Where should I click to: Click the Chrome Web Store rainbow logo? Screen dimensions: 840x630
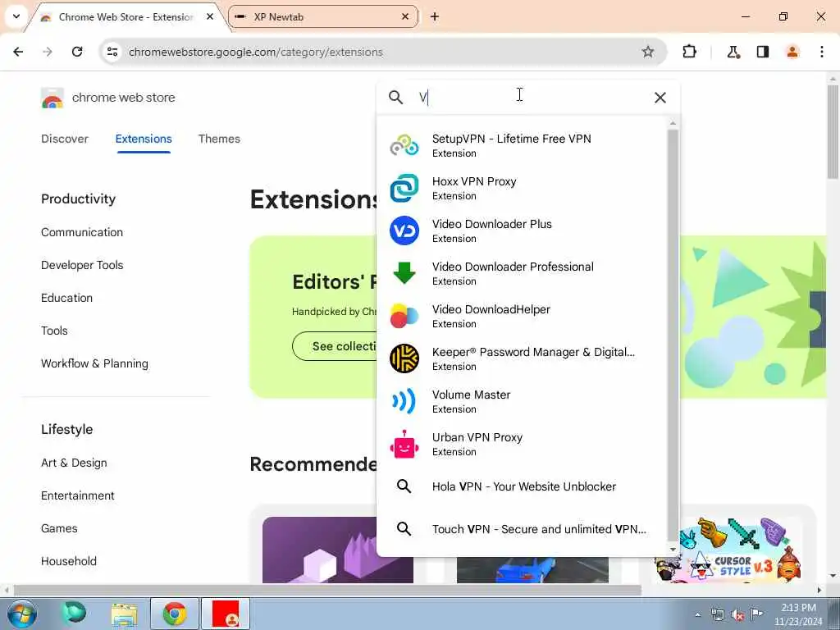click(52, 98)
